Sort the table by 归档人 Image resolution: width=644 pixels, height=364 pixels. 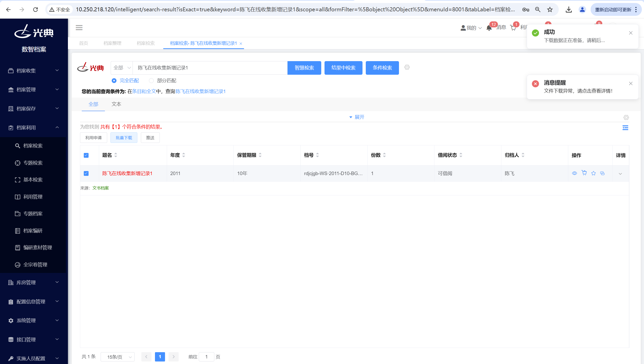523,155
